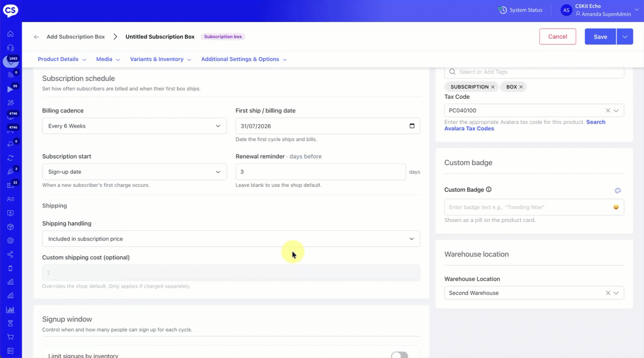This screenshot has width=644, height=358.
Task: Open the play icon with badge 95
Action: click(10, 89)
